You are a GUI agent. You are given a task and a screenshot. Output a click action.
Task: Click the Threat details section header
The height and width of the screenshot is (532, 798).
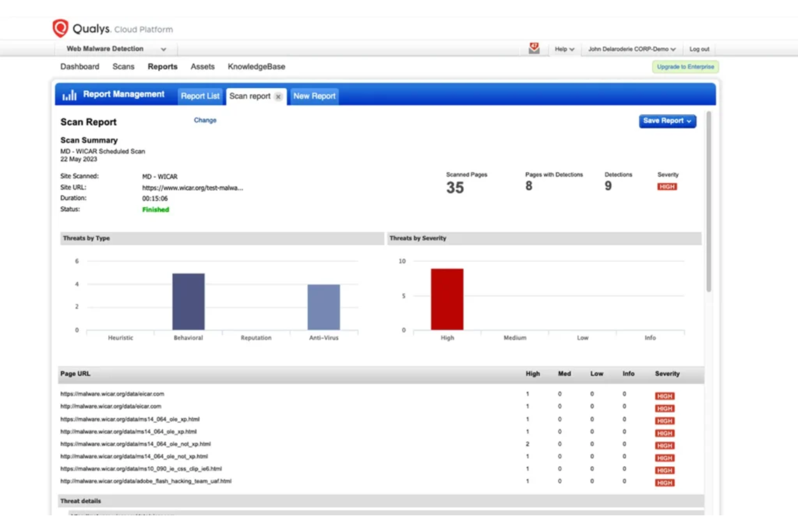[x=381, y=501]
